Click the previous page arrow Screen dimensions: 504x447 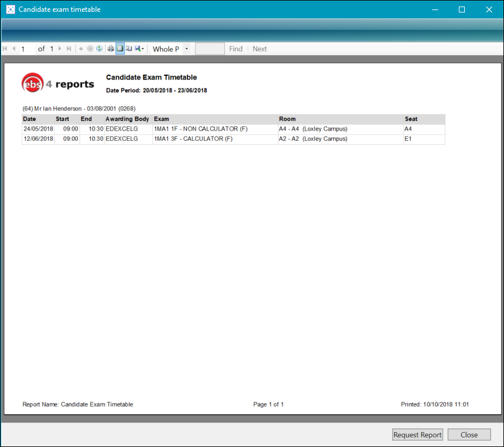pos(14,49)
